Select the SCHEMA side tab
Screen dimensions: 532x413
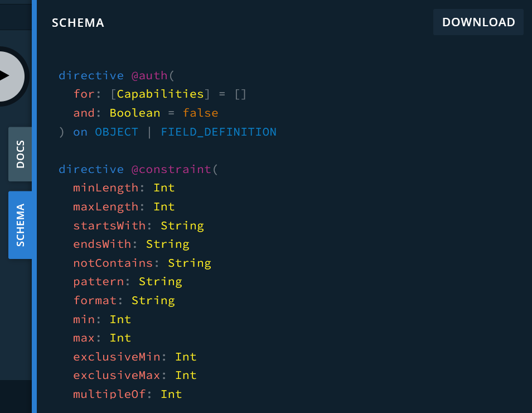pos(21,225)
